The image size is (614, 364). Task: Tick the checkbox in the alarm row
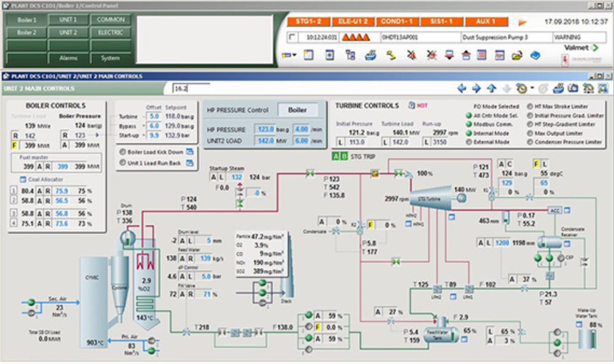291,37
